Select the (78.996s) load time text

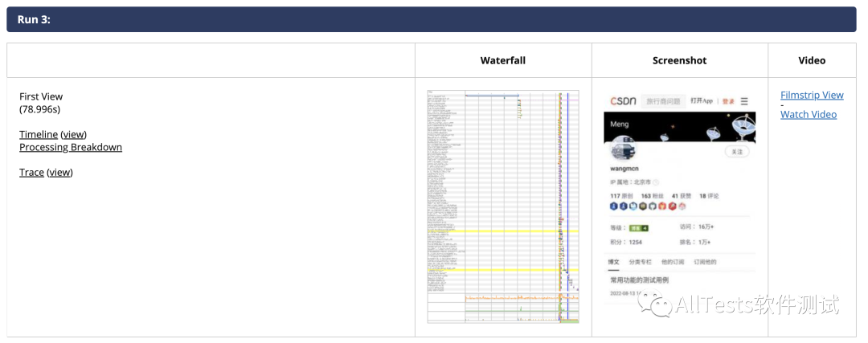pyautogui.click(x=39, y=109)
